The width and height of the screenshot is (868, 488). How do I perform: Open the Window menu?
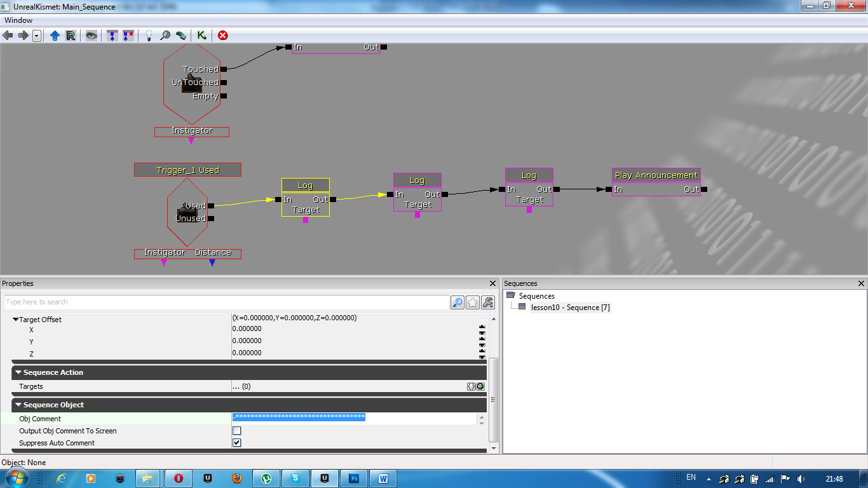click(18, 20)
